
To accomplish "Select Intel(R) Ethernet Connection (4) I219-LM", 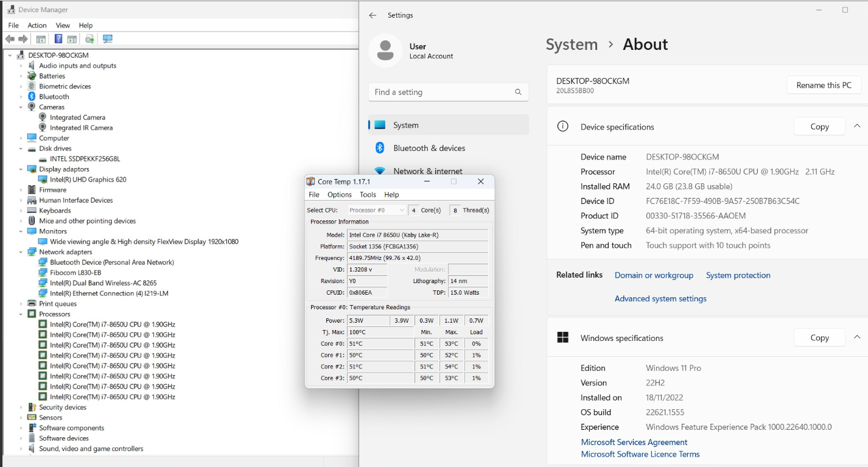I will point(109,293).
